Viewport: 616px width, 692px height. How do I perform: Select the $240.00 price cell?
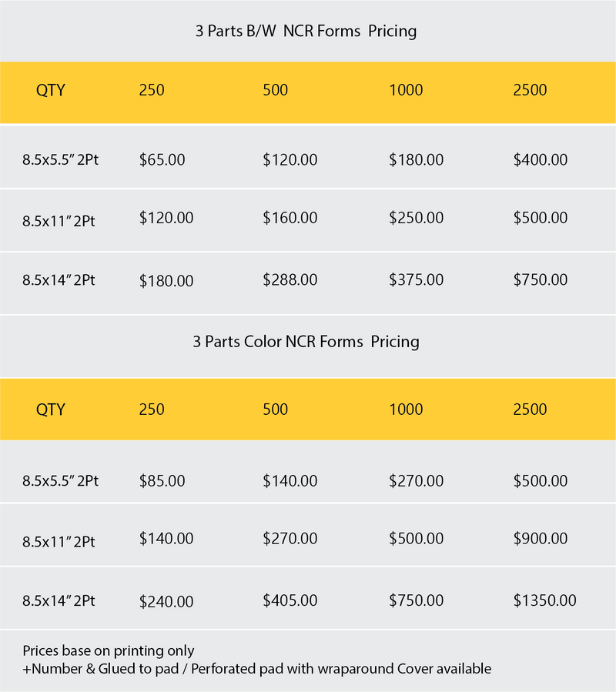coord(166,601)
